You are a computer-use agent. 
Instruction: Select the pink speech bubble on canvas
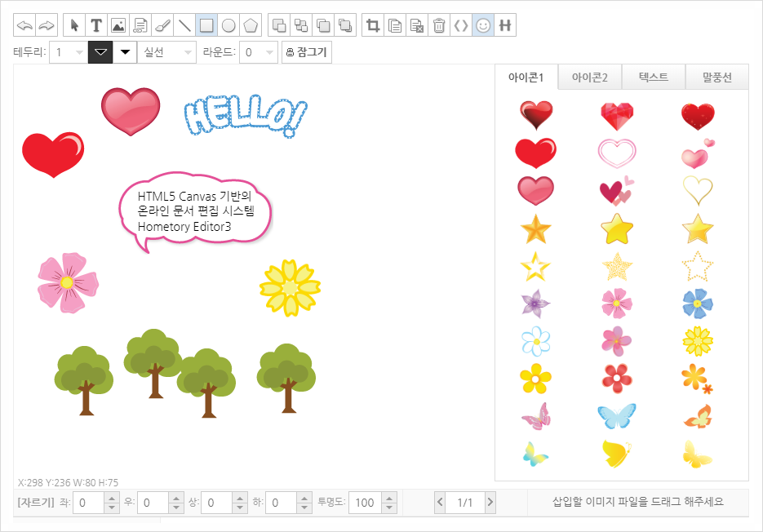pyautogui.click(x=195, y=212)
